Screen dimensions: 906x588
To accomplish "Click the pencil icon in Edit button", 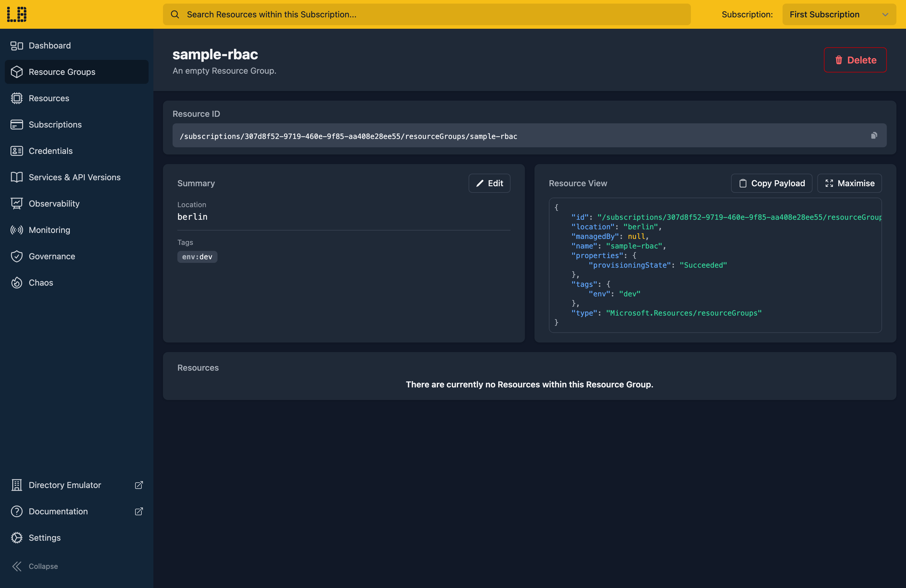I will click(x=480, y=183).
